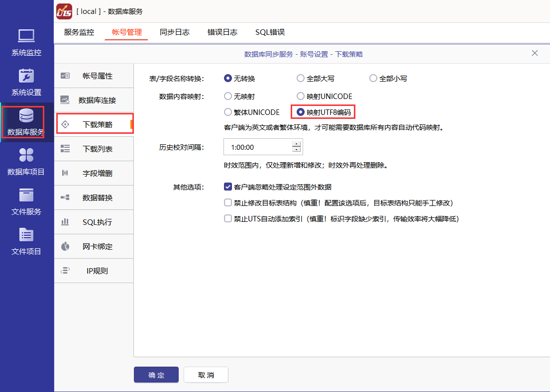The image size is (550, 392).
Task: Open 数据替换 settings page
Action: coord(94,197)
